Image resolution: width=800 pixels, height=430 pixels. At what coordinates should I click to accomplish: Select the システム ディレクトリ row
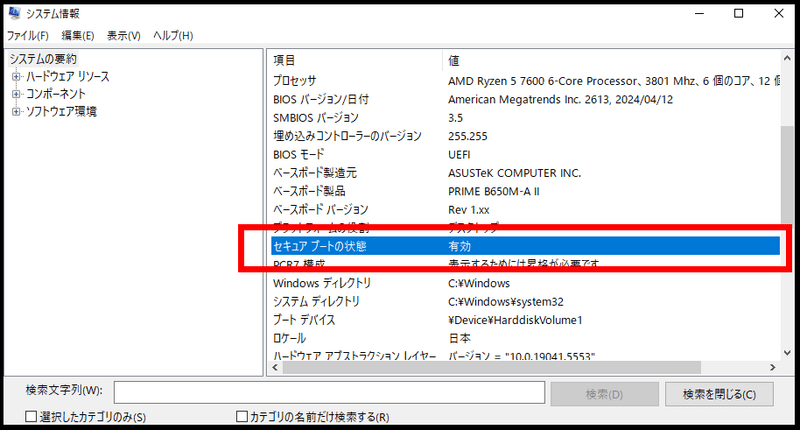[x=525, y=301]
